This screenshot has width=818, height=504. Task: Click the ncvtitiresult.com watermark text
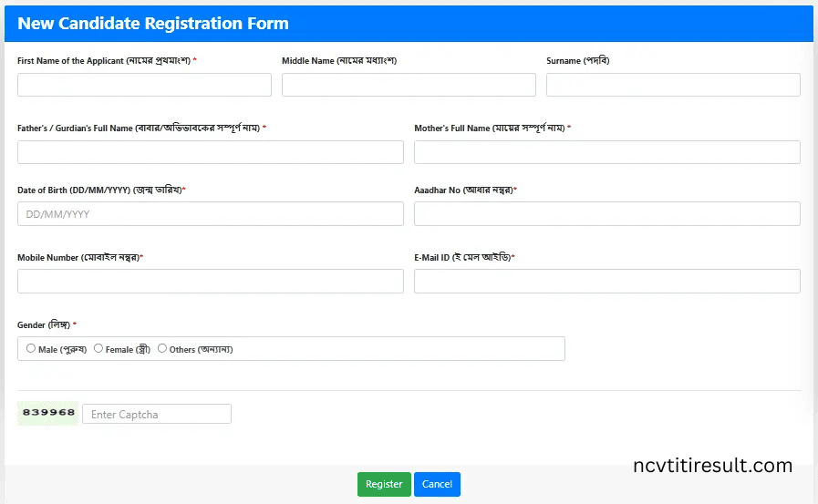[712, 466]
